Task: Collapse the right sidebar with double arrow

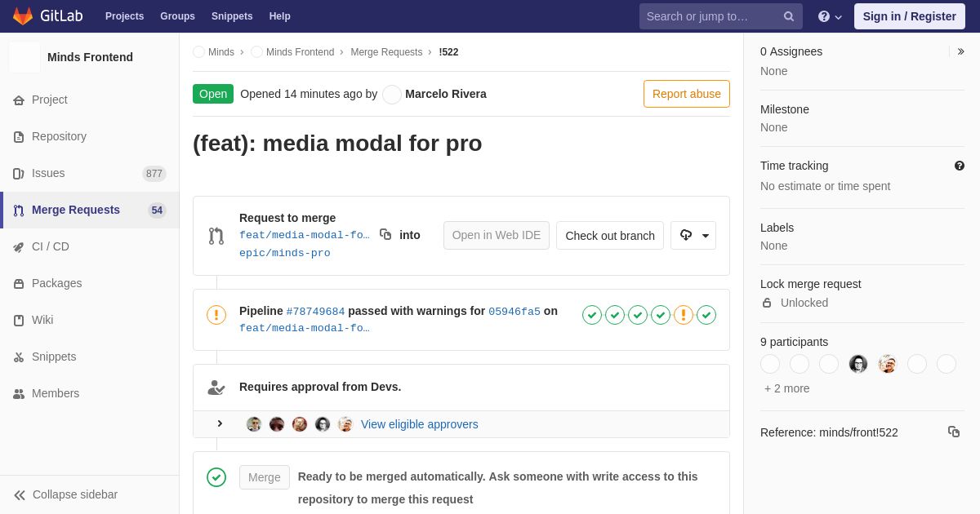Action: point(960,51)
